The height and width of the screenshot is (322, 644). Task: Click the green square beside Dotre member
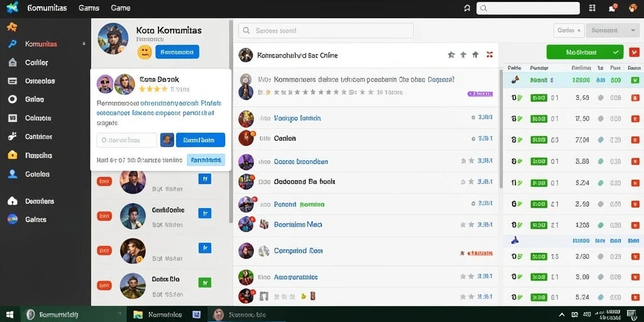pos(204,282)
